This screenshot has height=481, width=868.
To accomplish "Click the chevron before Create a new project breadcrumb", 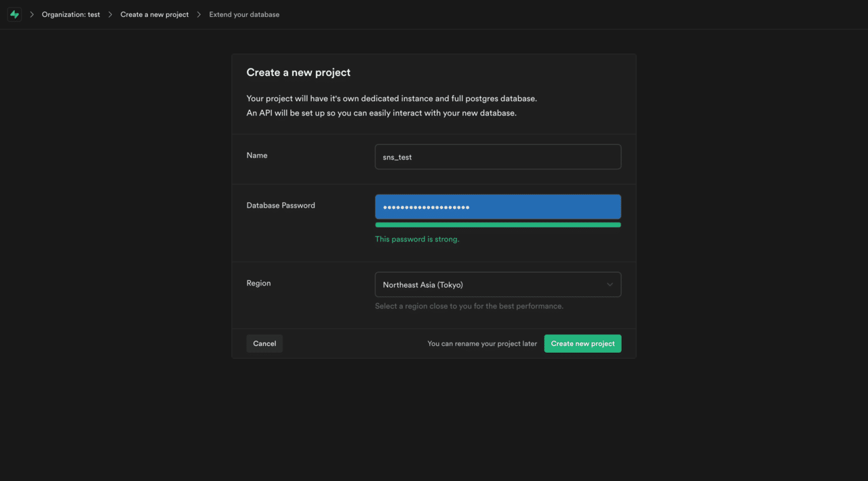I will 111,14.
